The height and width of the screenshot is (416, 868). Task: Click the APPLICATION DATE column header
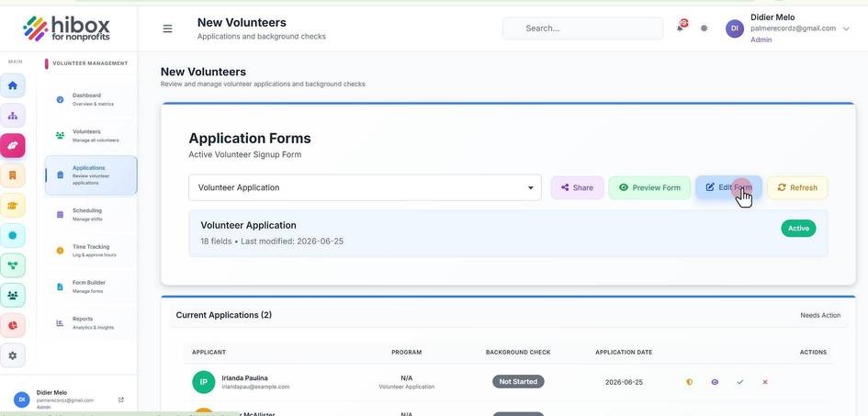tap(624, 352)
